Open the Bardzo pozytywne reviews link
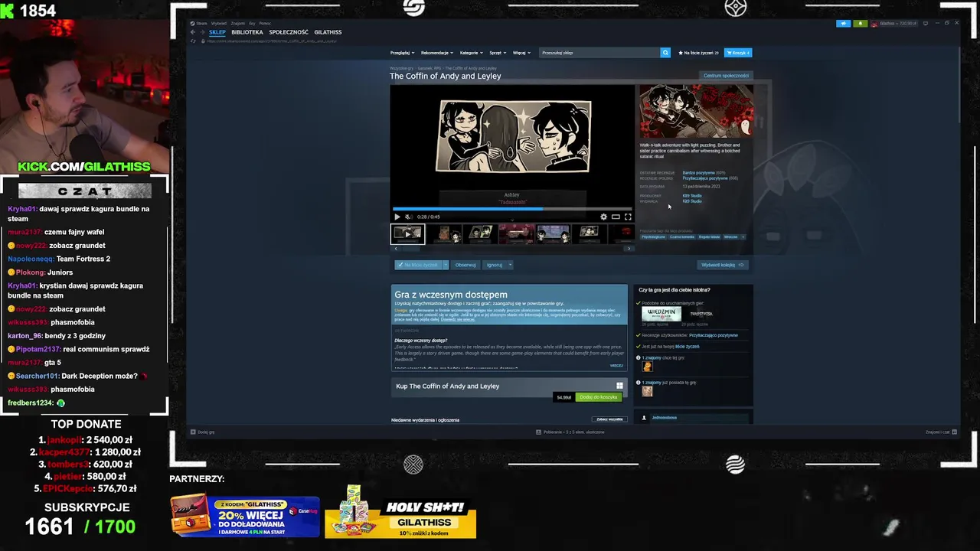The width and height of the screenshot is (980, 551). (699, 173)
